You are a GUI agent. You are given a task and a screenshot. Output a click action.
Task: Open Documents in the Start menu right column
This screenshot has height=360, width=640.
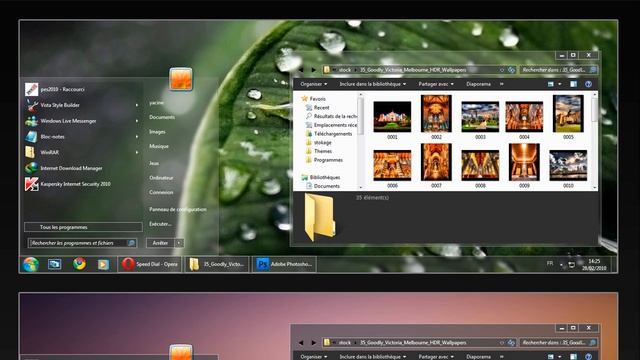pyautogui.click(x=162, y=117)
